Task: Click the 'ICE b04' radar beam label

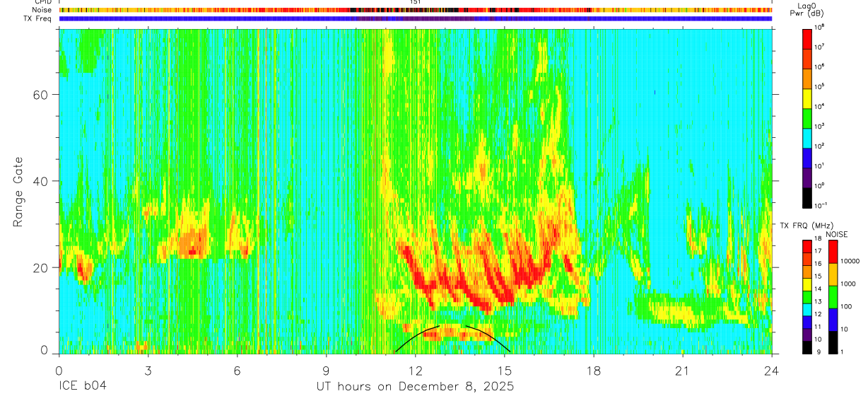Action: click(84, 387)
